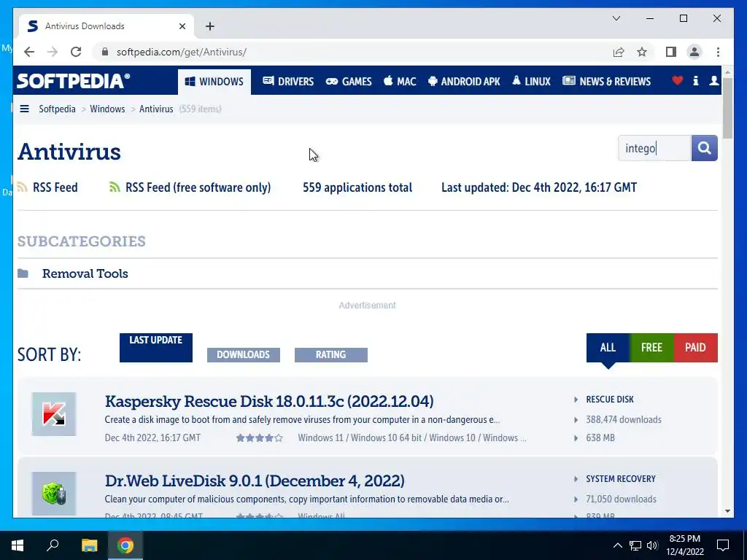The width and height of the screenshot is (747, 560).
Task: Click the orange RSS icon
Action: [x=23, y=187]
